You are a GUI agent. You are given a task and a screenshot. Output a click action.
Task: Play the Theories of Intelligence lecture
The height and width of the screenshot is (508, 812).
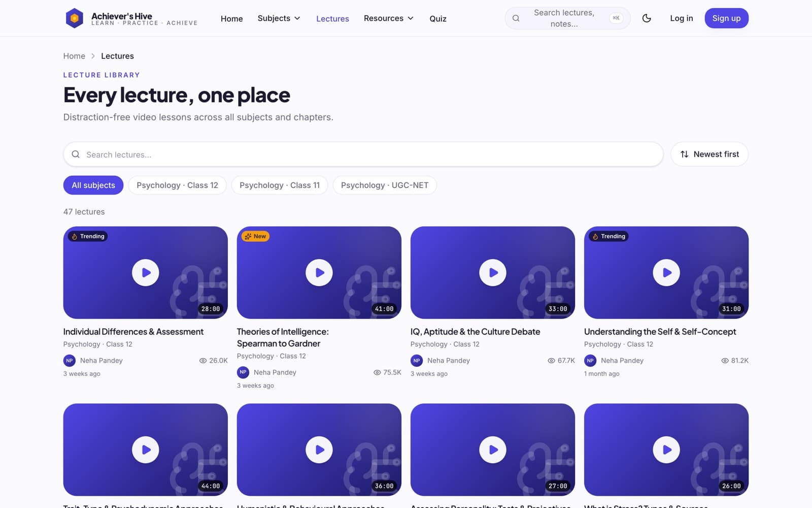point(319,273)
